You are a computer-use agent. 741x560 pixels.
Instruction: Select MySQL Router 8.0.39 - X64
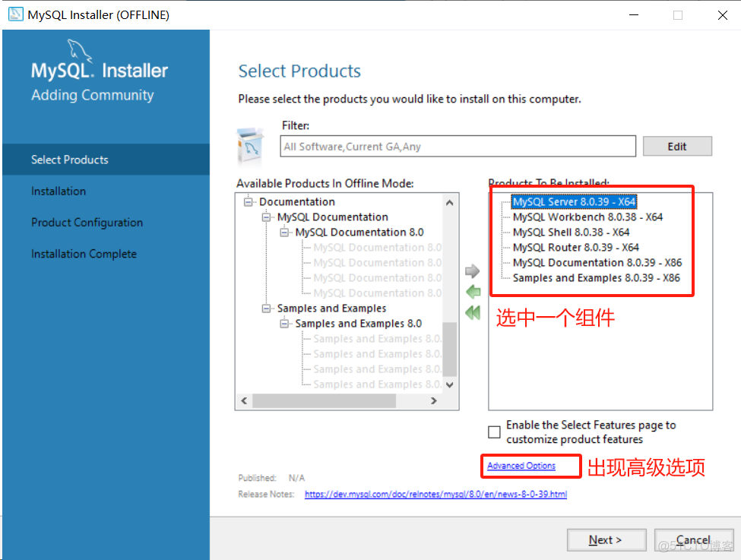[x=576, y=247]
